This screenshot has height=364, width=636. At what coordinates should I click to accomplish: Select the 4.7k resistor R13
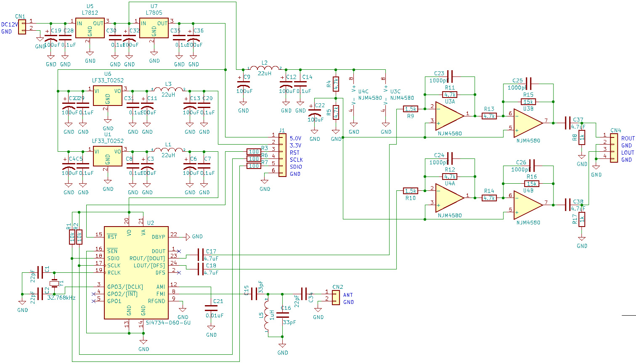(x=489, y=116)
